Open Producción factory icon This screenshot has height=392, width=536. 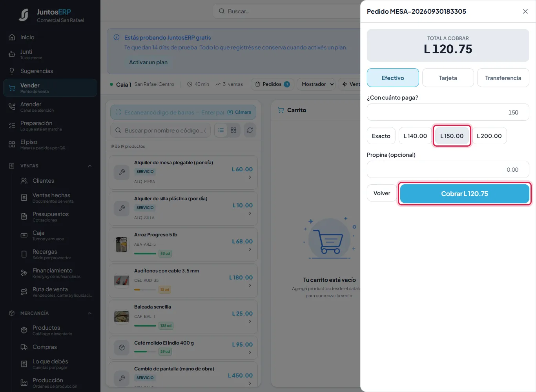pyautogui.click(x=24, y=383)
